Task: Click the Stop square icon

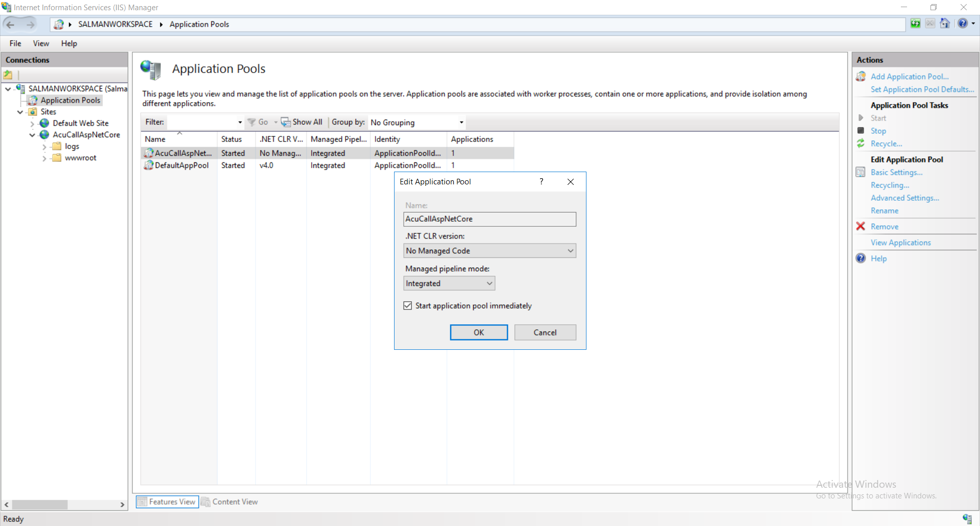Action: (x=861, y=131)
